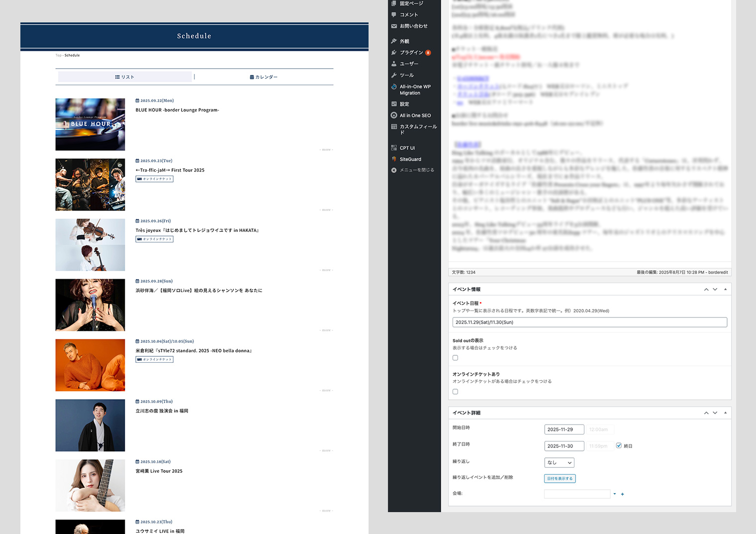Switch to the カレンダー tab
This screenshot has width=756, height=534.
click(x=264, y=77)
